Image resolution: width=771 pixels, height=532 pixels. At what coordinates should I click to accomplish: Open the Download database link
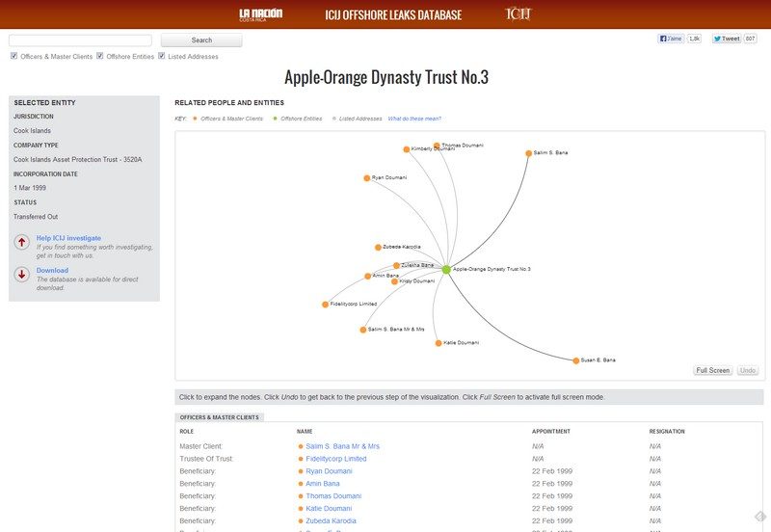52,271
